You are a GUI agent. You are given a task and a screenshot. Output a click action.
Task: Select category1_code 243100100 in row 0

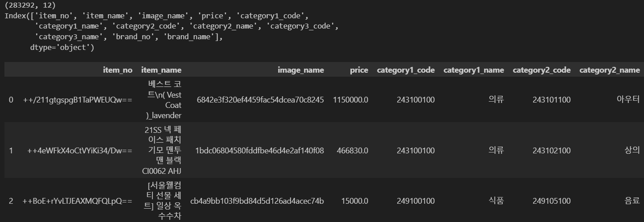click(x=416, y=100)
